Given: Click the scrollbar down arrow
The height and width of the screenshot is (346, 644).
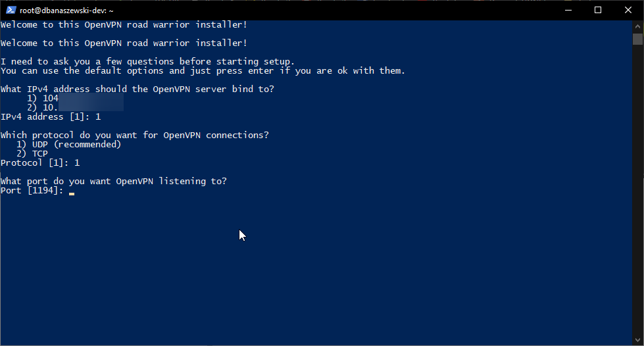Looking at the screenshot, I should 638,340.
